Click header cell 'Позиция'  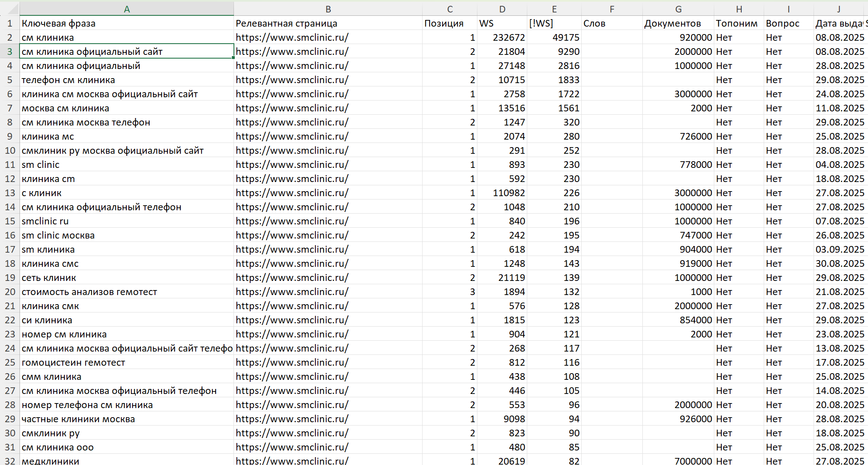coord(450,23)
